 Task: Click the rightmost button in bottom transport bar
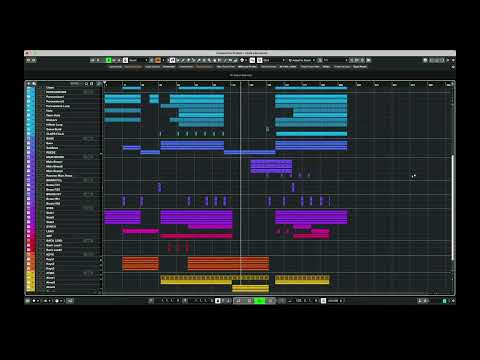click(453, 301)
